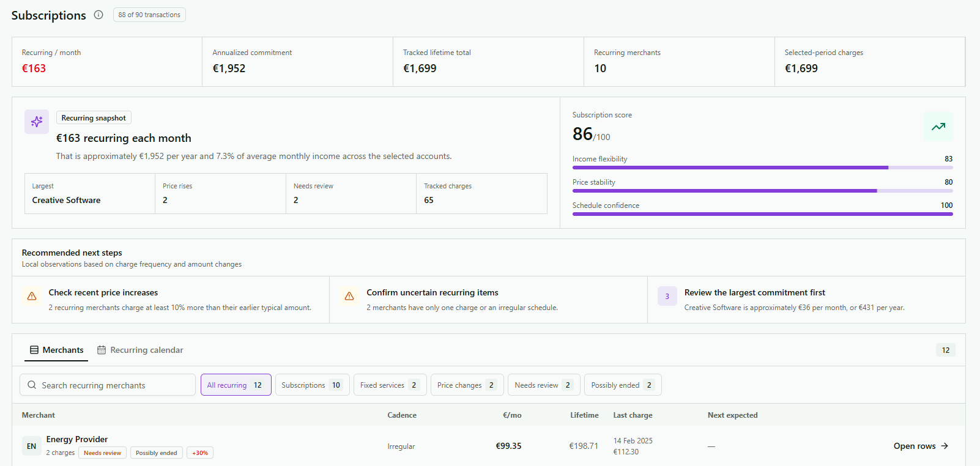Switch to the Recurring calendar tab
This screenshot has height=466, width=980.
(140, 350)
